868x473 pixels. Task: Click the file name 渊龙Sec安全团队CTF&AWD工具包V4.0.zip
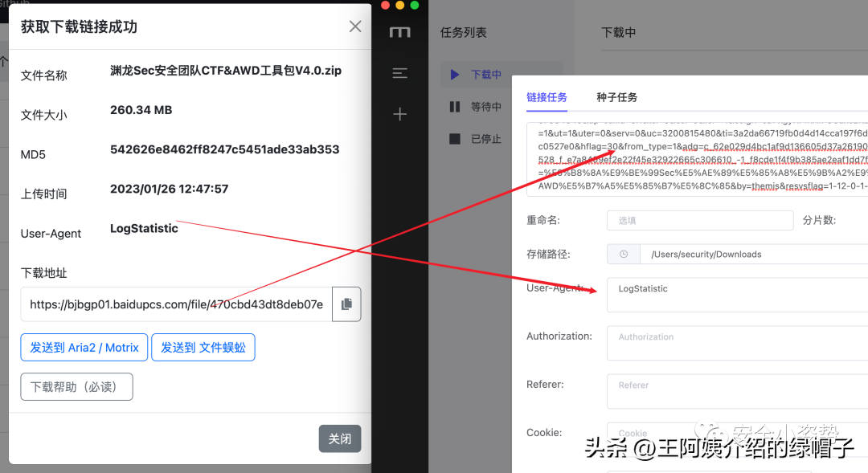[x=226, y=70]
